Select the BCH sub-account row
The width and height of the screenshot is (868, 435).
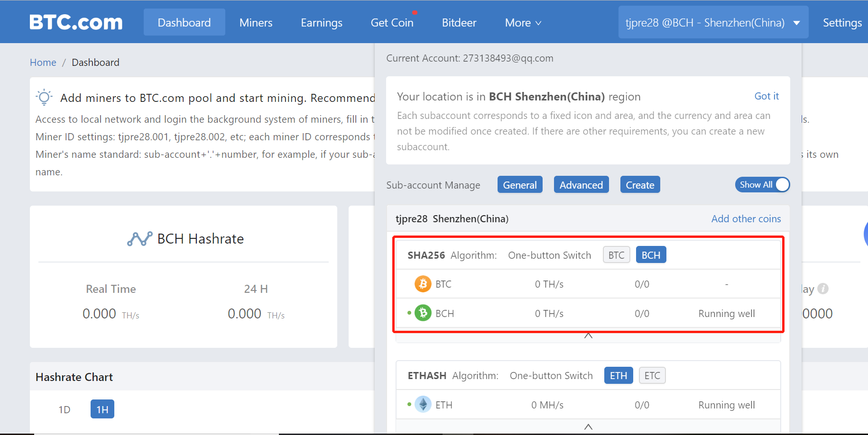click(588, 313)
